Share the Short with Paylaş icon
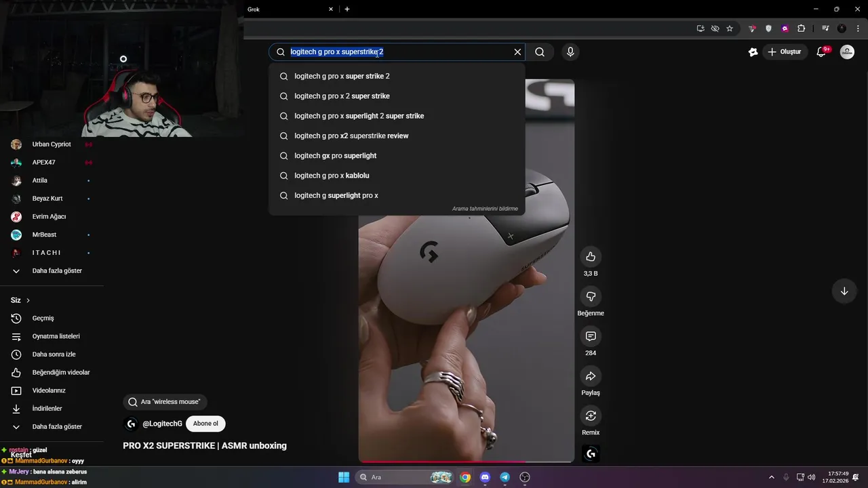The width and height of the screenshot is (868, 488). [591, 376]
